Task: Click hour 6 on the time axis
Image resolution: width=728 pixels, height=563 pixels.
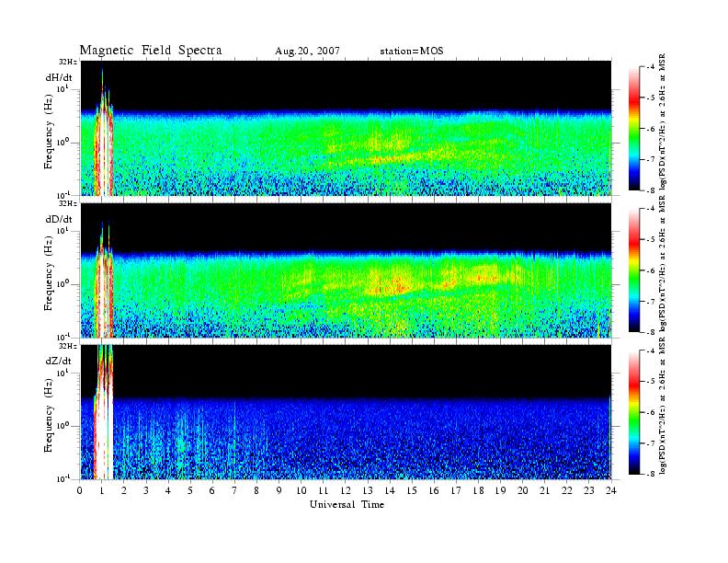Action: point(212,491)
